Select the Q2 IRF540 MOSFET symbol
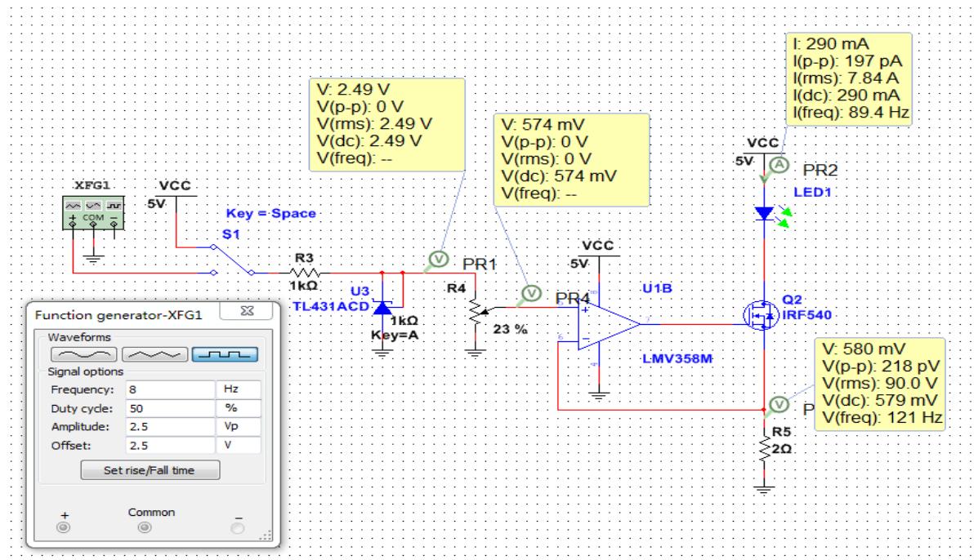 pyautogui.click(x=757, y=313)
